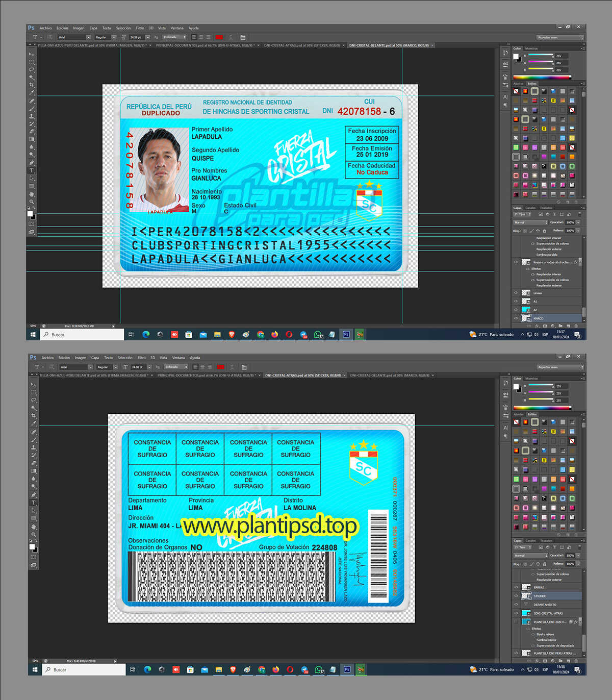Open Opacidad dropdown arrow in DNI-CRISTAL-DELANTE window

[x=578, y=222]
